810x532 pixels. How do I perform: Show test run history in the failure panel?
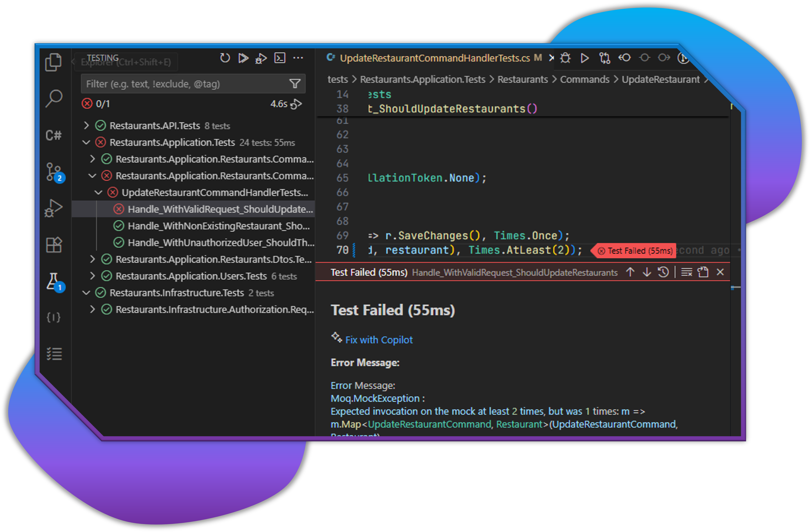click(663, 272)
